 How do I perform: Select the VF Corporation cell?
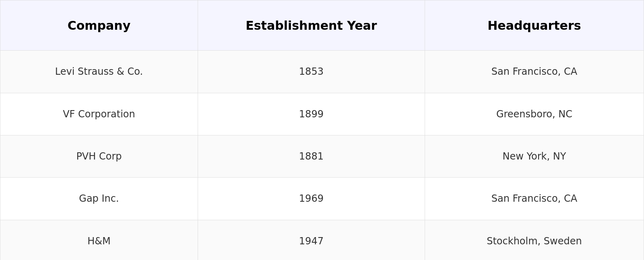pyautogui.click(x=99, y=114)
